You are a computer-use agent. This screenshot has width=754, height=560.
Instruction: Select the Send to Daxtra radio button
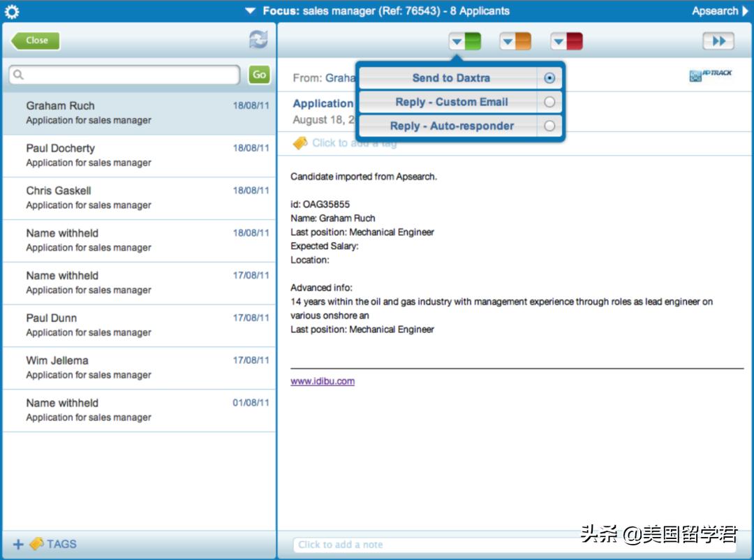[549, 78]
